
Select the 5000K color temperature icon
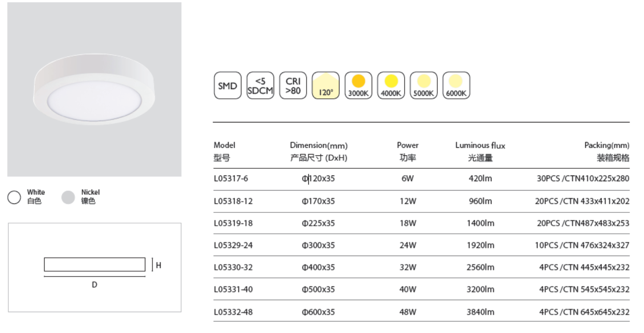click(424, 85)
